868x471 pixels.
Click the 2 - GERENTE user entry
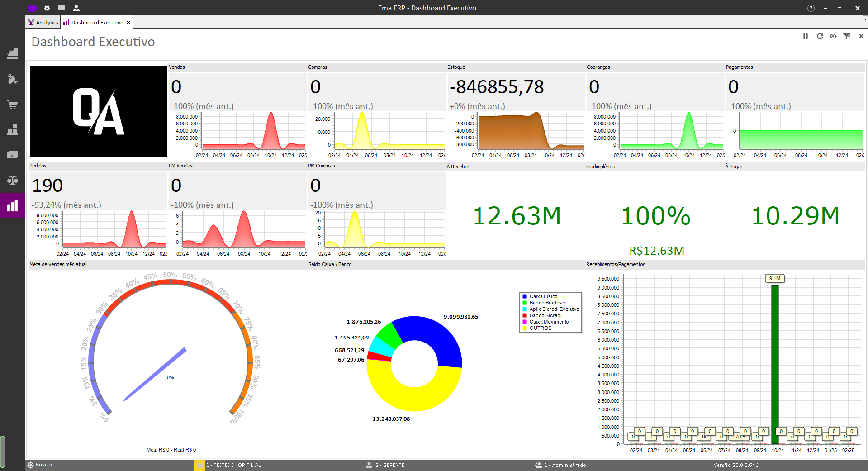[385, 465]
